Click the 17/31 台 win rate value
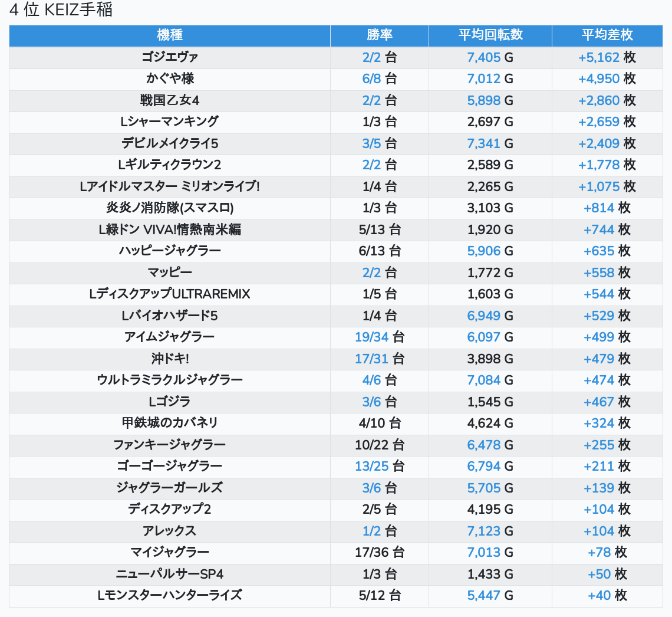The width and height of the screenshot is (672, 617). click(x=380, y=359)
